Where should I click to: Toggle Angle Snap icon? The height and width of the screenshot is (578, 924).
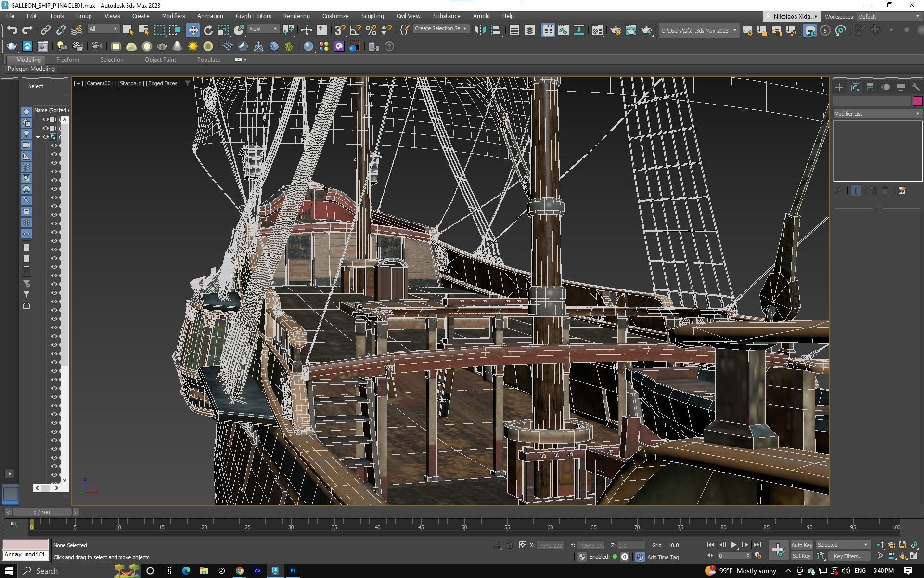click(x=355, y=30)
